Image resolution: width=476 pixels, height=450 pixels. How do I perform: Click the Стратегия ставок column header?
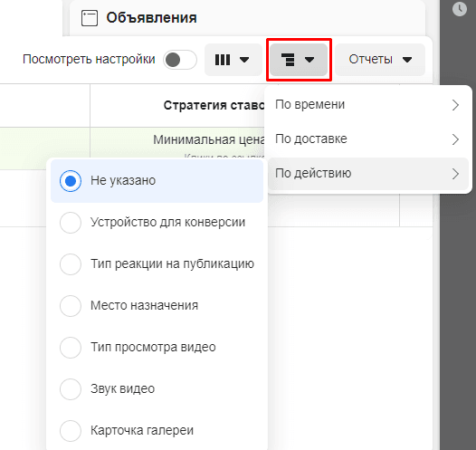pyautogui.click(x=214, y=105)
